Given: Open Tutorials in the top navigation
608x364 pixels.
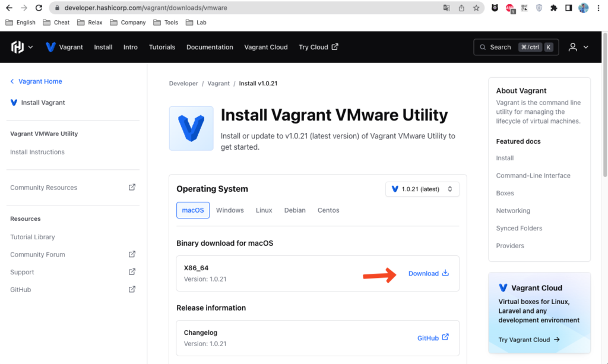Looking at the screenshot, I should [x=162, y=47].
